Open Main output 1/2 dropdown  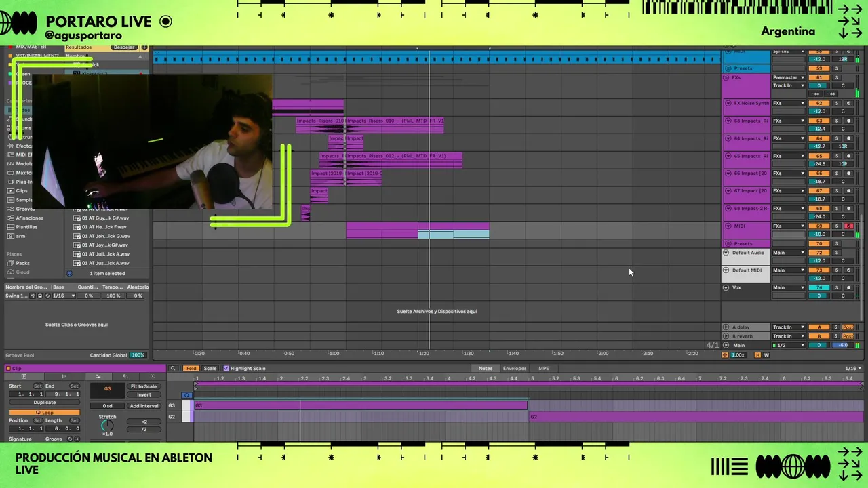[x=789, y=345]
